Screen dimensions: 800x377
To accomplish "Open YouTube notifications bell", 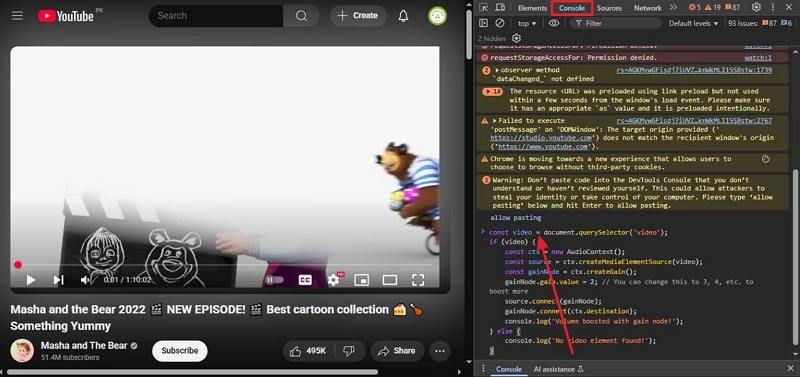I will [404, 16].
